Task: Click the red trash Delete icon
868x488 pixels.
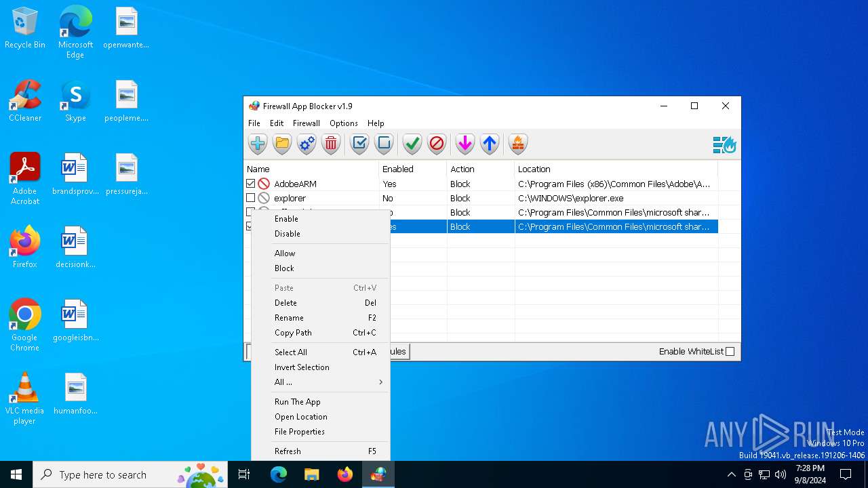Action: tap(331, 144)
